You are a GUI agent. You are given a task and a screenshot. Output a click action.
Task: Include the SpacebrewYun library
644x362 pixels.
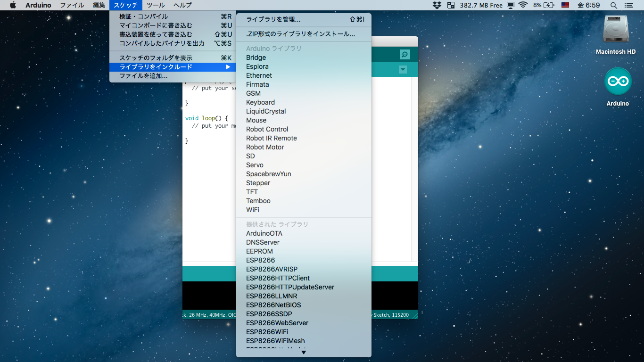[304, 174]
